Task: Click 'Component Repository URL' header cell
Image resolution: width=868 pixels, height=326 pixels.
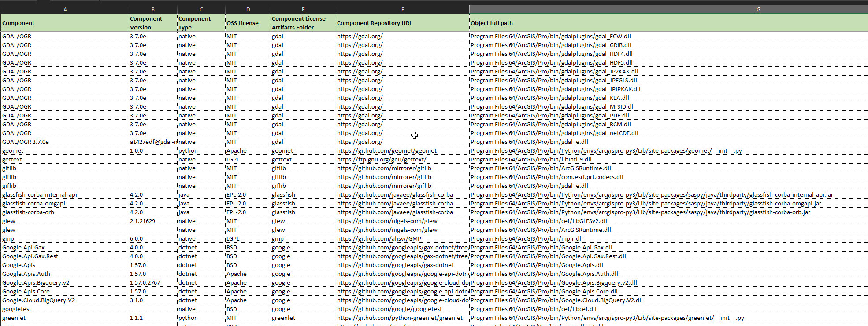Action: [x=403, y=23]
